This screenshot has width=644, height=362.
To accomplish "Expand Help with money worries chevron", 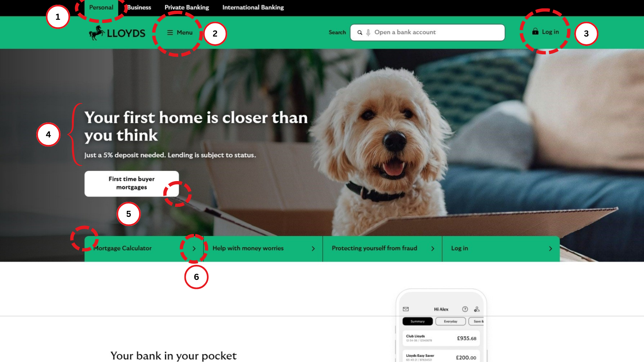I will coord(313,249).
